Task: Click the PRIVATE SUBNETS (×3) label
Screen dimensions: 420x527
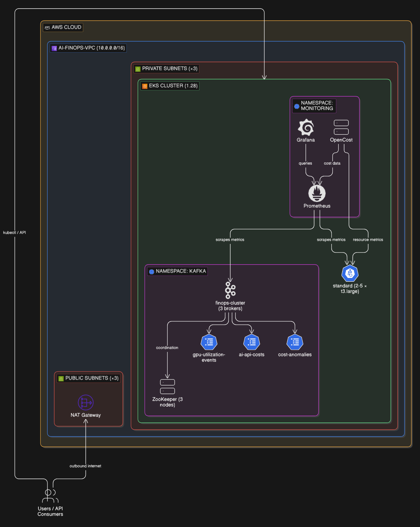Action: coord(166,68)
